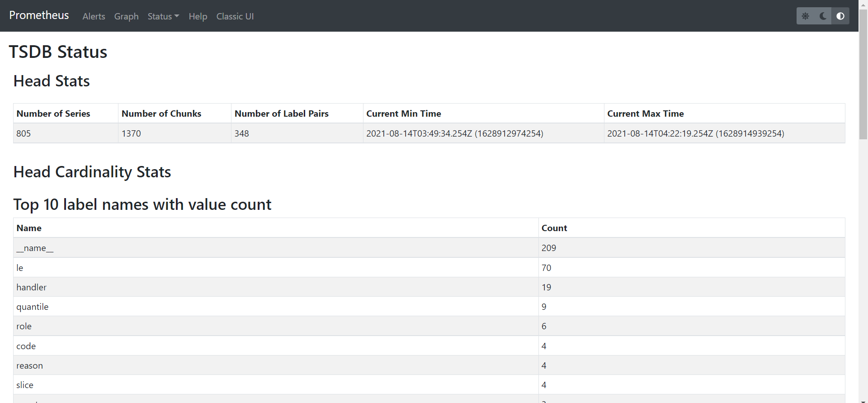Select the label pairs value 348
The width and height of the screenshot is (868, 403).
242,133
